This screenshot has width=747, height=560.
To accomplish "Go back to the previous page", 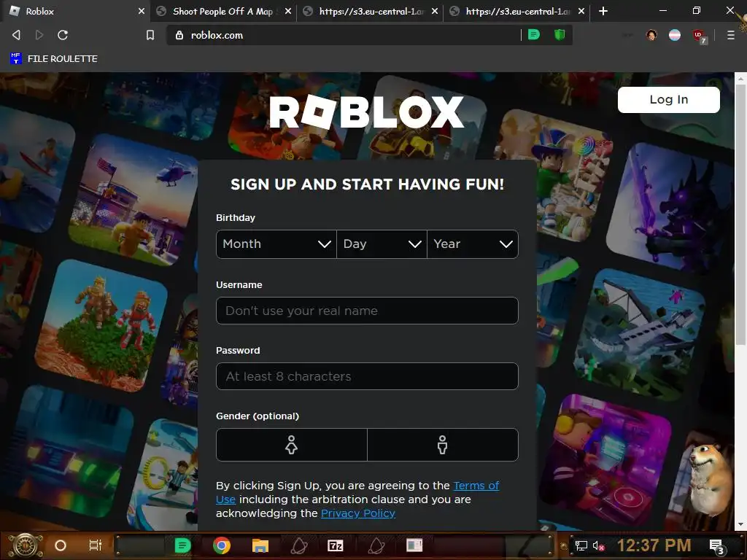I will (16, 35).
